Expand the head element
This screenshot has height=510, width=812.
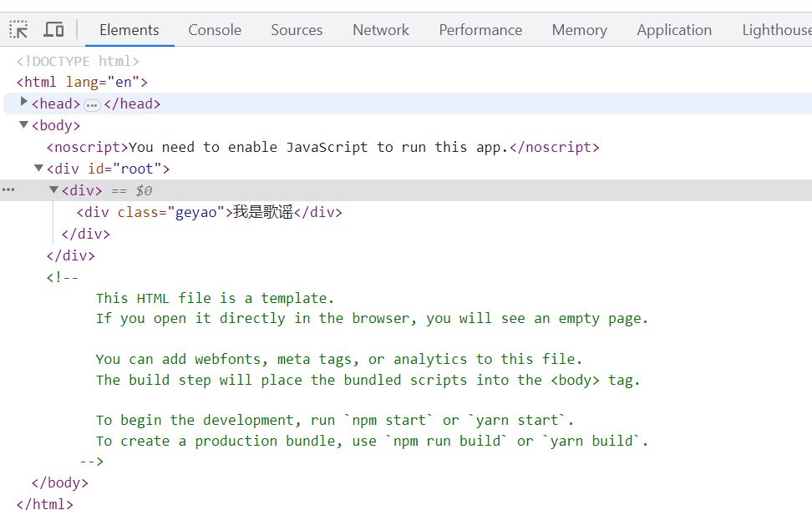23,104
